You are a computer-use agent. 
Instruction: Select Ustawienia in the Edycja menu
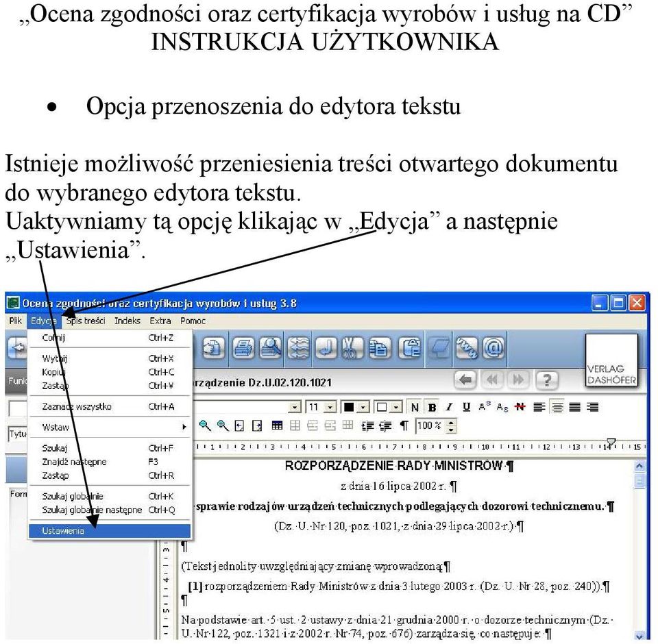(110, 531)
